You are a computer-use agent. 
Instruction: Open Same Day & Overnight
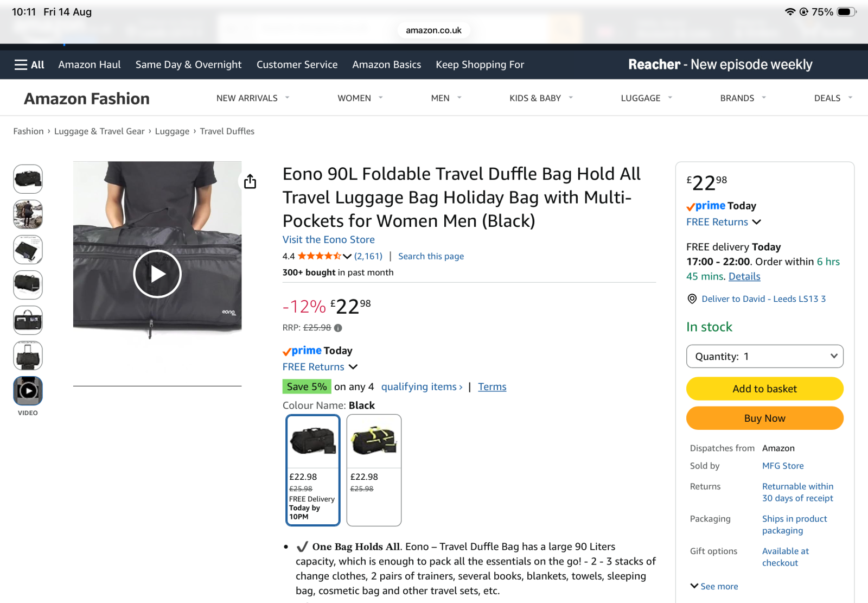tap(188, 65)
